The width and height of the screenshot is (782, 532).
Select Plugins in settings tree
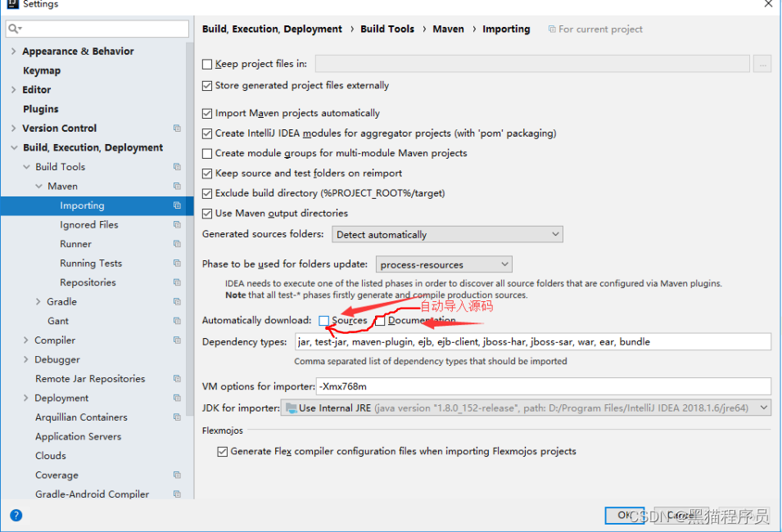[40, 109]
